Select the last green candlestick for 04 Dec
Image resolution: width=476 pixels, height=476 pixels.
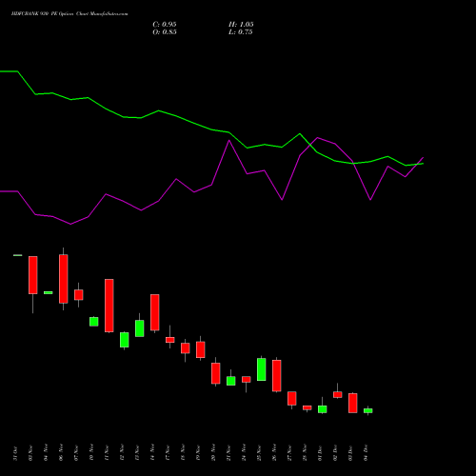pyautogui.click(x=368, y=410)
